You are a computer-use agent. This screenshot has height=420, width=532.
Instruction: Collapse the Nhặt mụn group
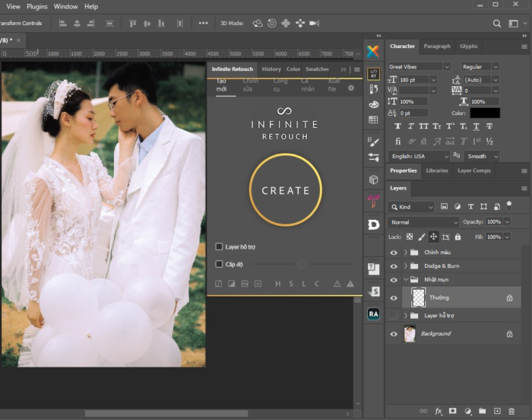405,279
